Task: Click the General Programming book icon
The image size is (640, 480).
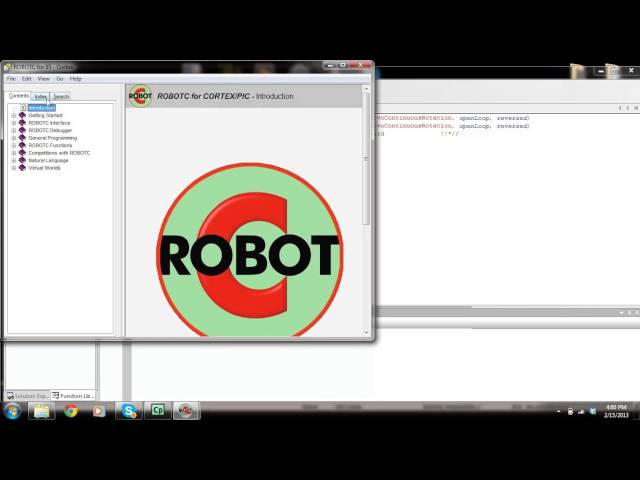Action: click(x=22, y=138)
